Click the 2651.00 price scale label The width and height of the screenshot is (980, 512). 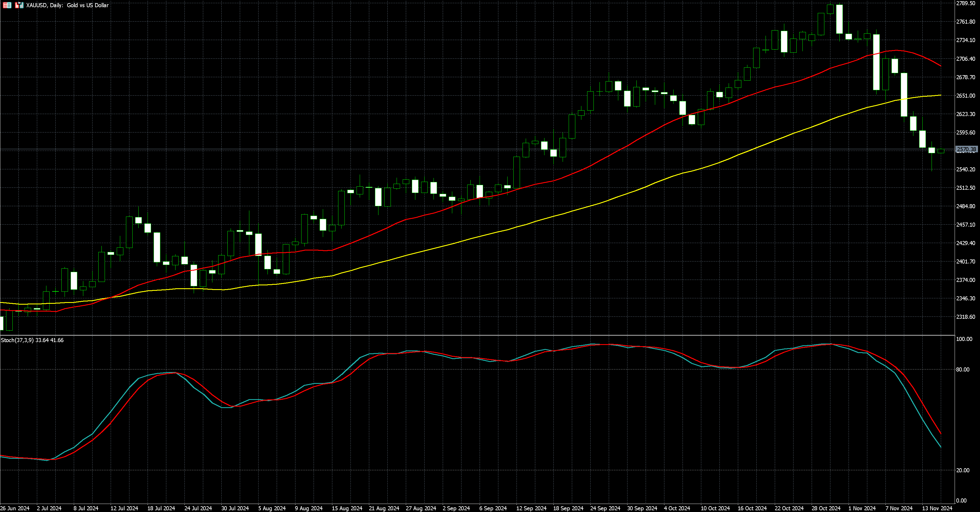tap(966, 96)
